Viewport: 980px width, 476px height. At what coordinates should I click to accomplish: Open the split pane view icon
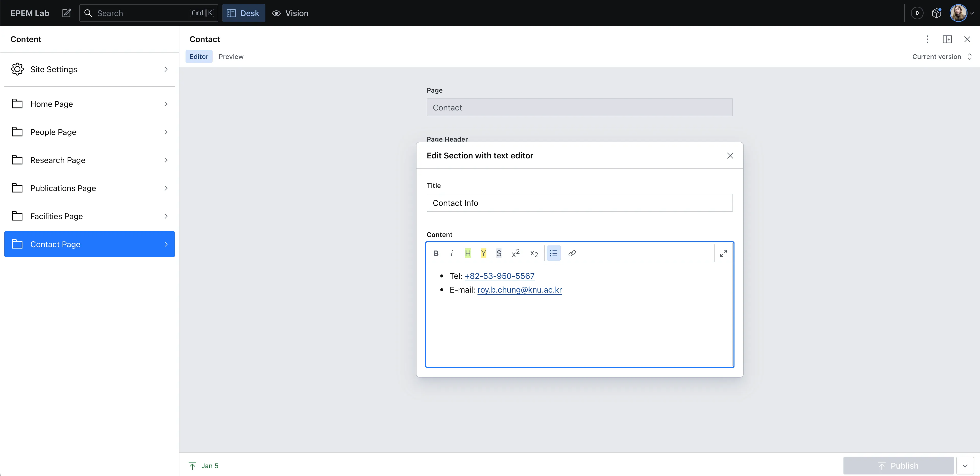click(947, 39)
